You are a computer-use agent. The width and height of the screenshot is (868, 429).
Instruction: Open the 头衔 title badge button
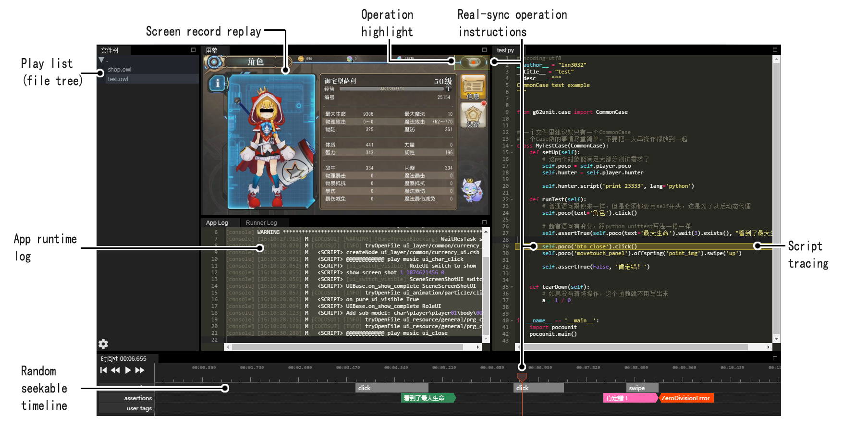(473, 115)
